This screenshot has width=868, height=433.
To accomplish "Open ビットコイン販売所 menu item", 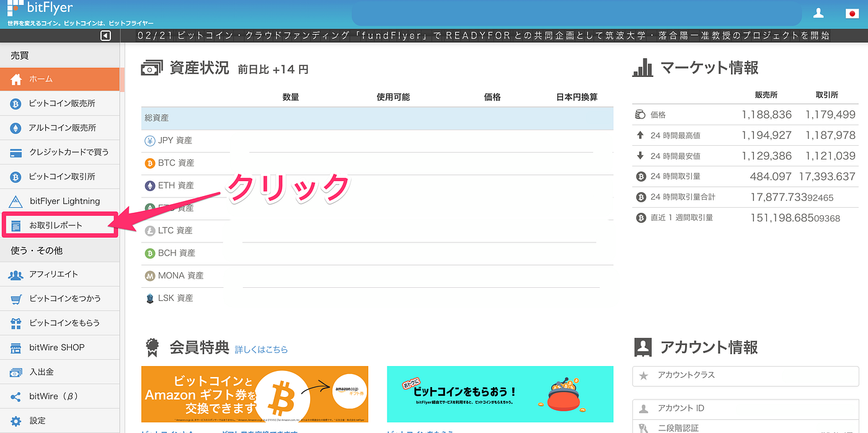I will click(x=60, y=104).
